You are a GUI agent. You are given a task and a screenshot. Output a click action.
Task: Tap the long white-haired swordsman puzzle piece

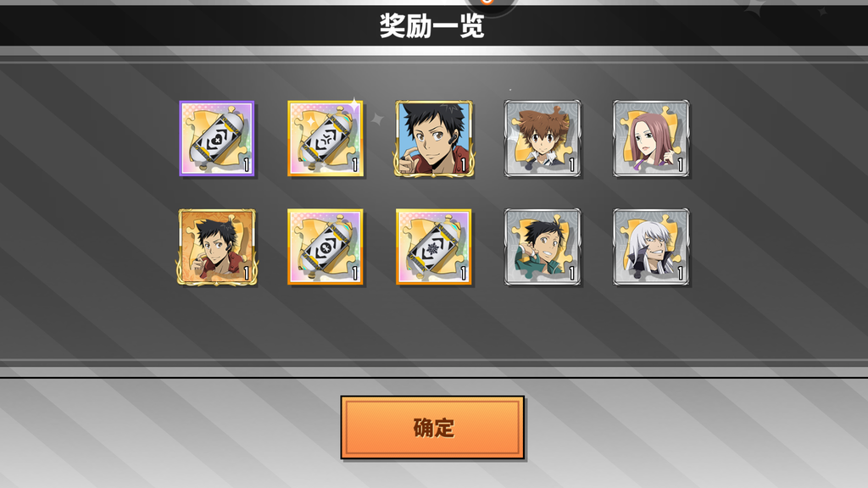click(651, 247)
